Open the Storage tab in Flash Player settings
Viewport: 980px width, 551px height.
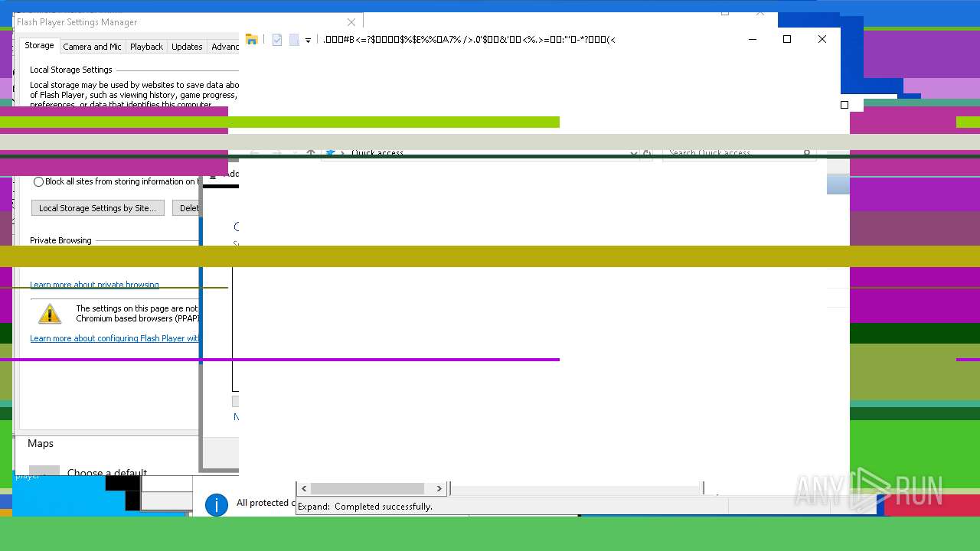pyautogui.click(x=39, y=46)
